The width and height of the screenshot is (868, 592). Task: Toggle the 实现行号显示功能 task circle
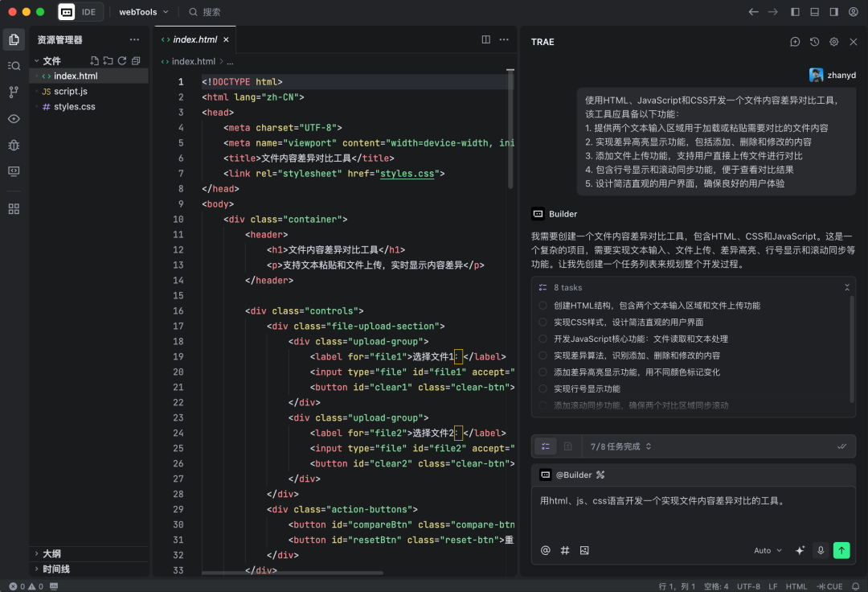543,389
